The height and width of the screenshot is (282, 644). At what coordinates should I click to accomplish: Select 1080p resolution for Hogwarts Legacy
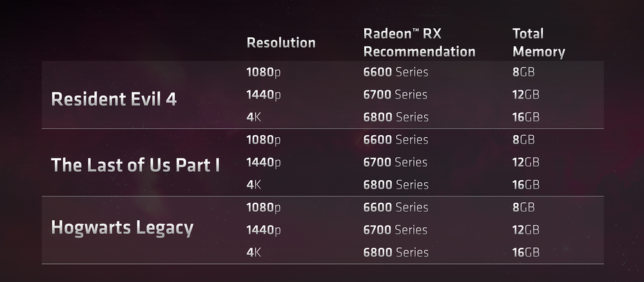(x=264, y=207)
